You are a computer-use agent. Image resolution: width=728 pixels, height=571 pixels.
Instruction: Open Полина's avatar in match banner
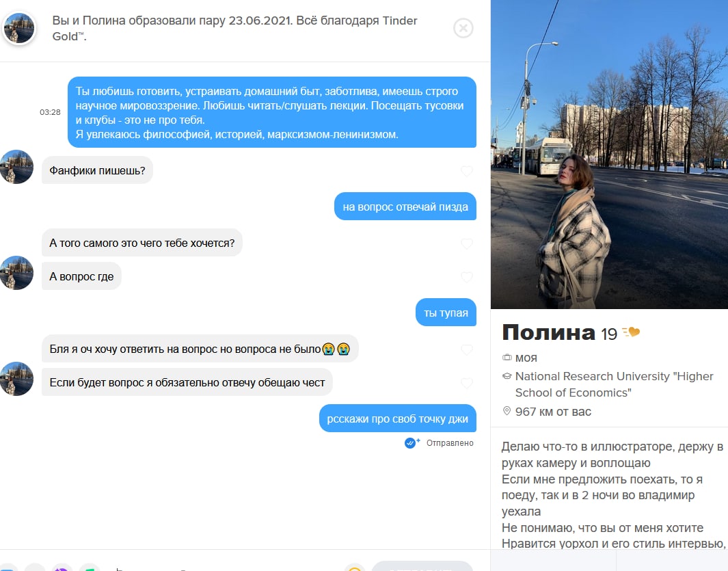19,28
